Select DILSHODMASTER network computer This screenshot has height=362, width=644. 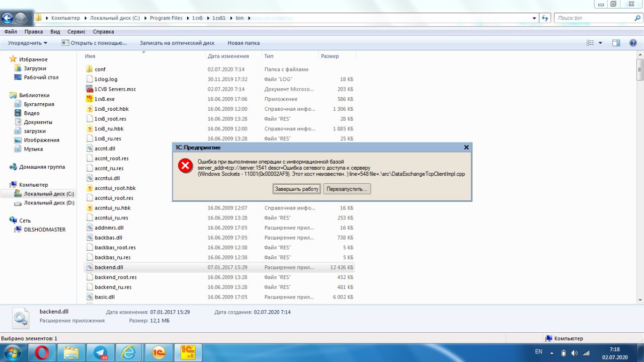45,230
